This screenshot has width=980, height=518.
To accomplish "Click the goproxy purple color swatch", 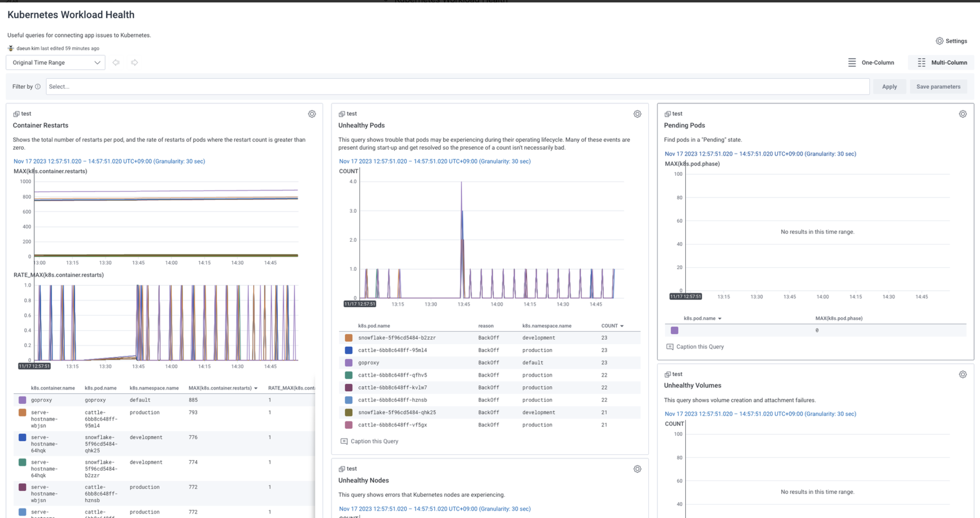I will click(22, 400).
